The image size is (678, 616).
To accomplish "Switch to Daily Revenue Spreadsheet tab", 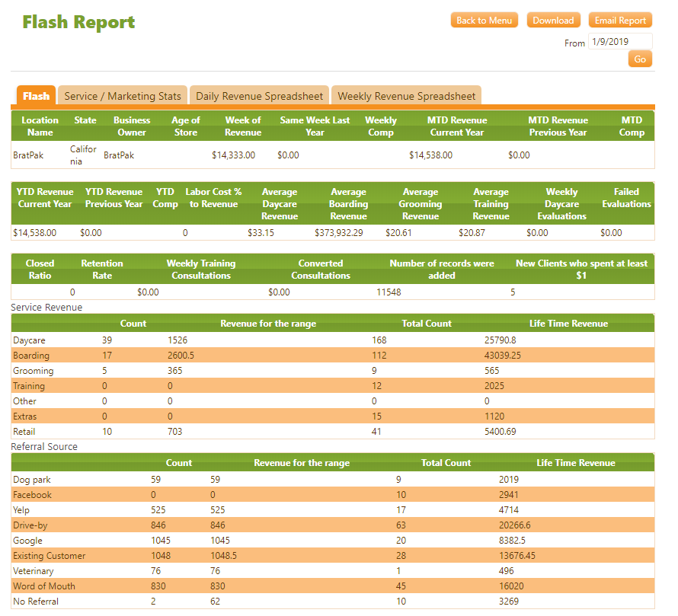I will (260, 96).
